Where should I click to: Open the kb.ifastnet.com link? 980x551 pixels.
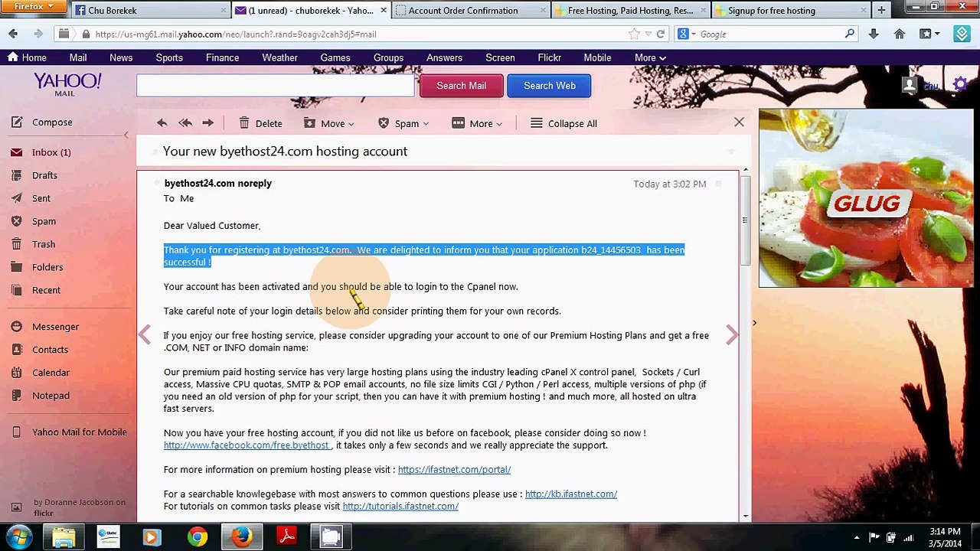tap(571, 494)
